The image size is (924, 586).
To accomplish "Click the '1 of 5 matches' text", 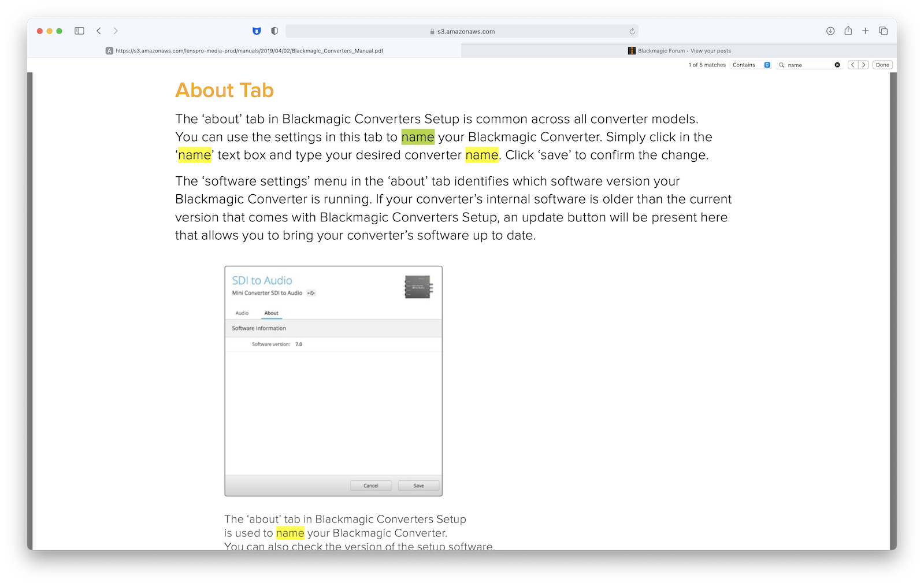I will pos(707,65).
